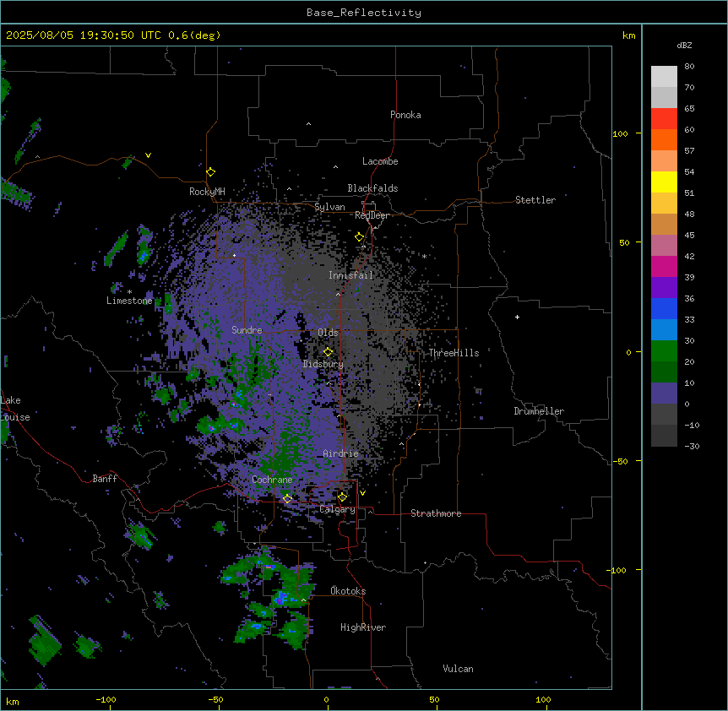728x711 pixels.
Task: Click the white plus marker west of Drumheller region
Action: (517, 317)
